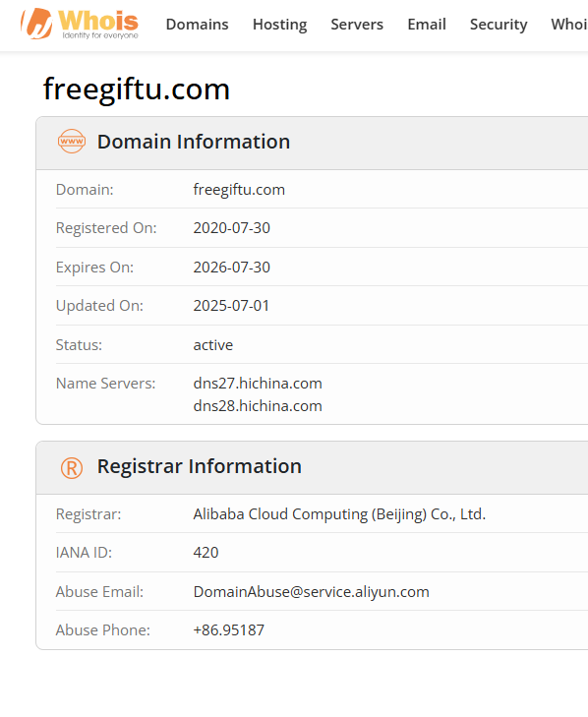
Task: Open the partially visible Whois menu item
Action: coord(569,25)
